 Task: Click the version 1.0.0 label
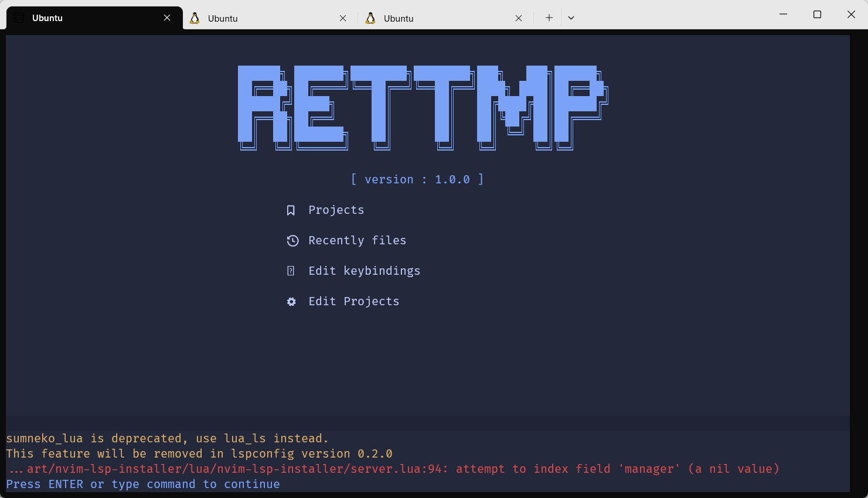(418, 179)
